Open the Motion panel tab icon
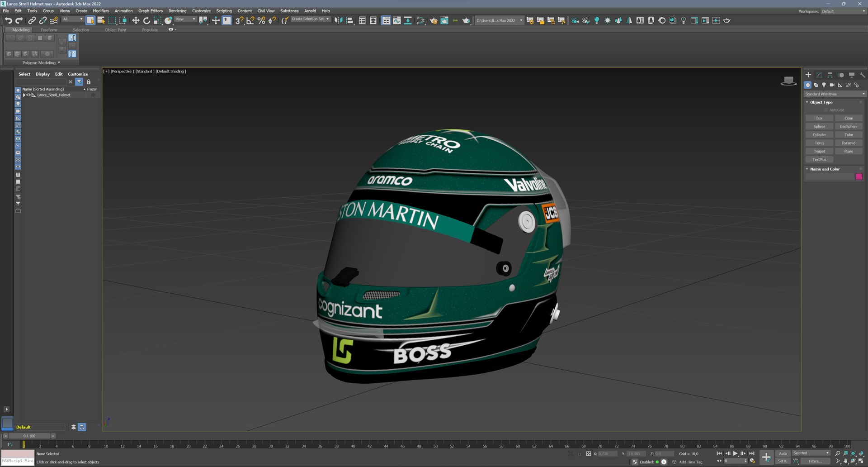Screen dimensions: 868x467 point(841,75)
